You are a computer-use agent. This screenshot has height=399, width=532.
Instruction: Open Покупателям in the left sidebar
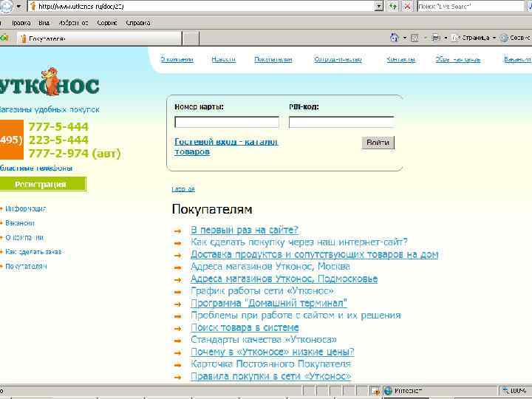click(x=26, y=266)
